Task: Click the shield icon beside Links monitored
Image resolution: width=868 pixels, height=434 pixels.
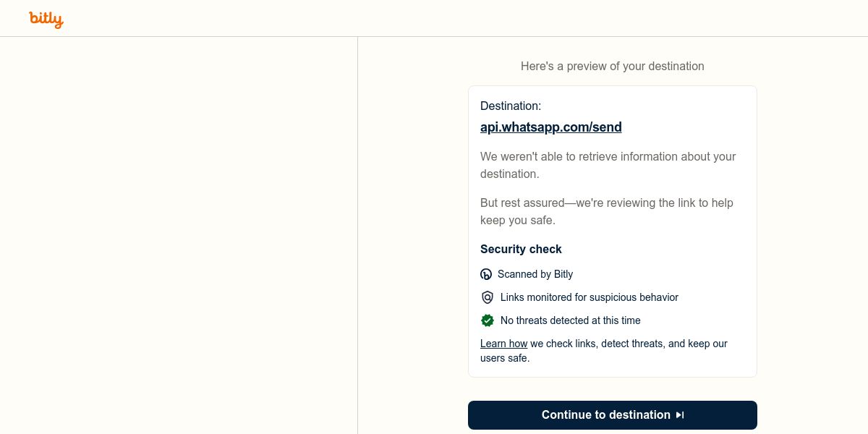Action: pyautogui.click(x=488, y=297)
